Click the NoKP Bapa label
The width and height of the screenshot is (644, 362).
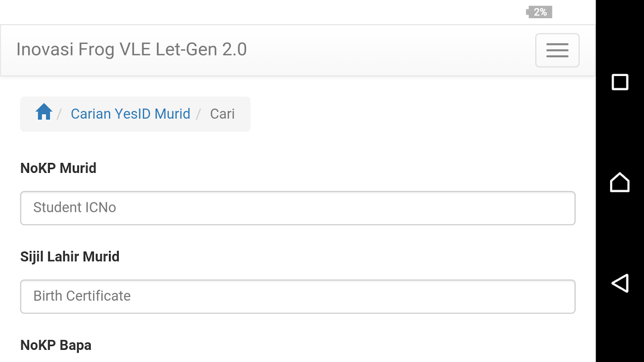coord(56,345)
